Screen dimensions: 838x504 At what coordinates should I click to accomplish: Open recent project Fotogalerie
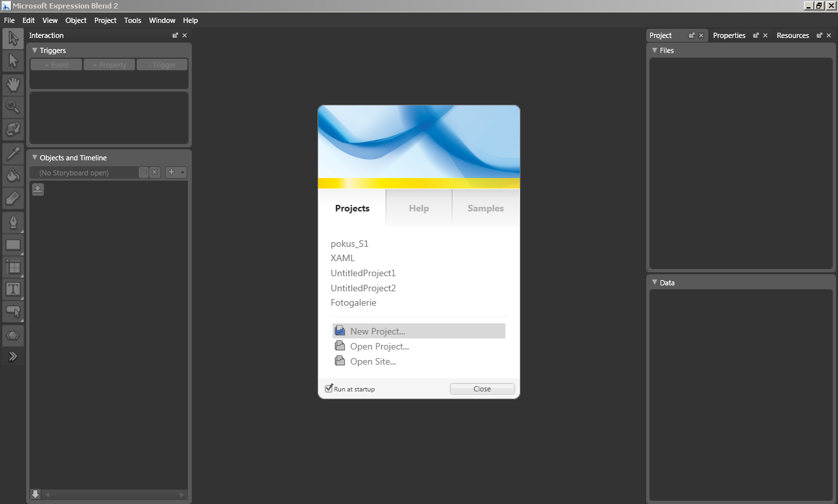pyautogui.click(x=354, y=302)
